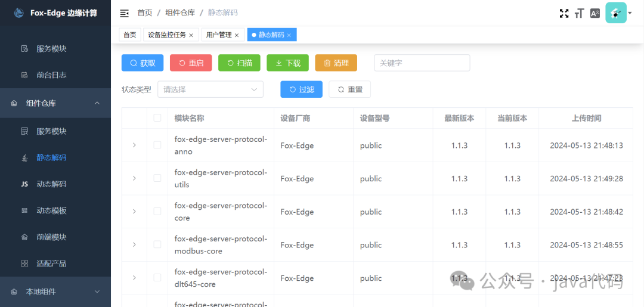Check the protocol-modbus-core row checkbox
The image size is (644, 307).
(157, 244)
